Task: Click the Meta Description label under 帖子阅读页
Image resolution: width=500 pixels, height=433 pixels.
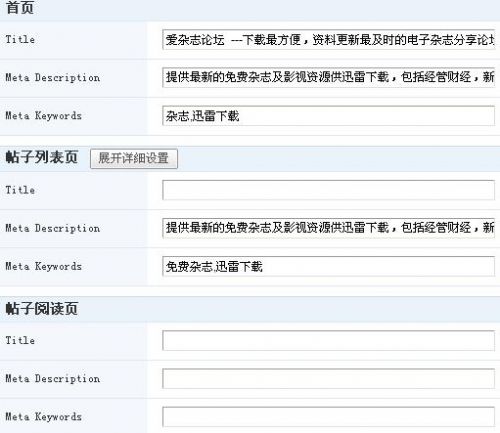Action: coord(53,379)
